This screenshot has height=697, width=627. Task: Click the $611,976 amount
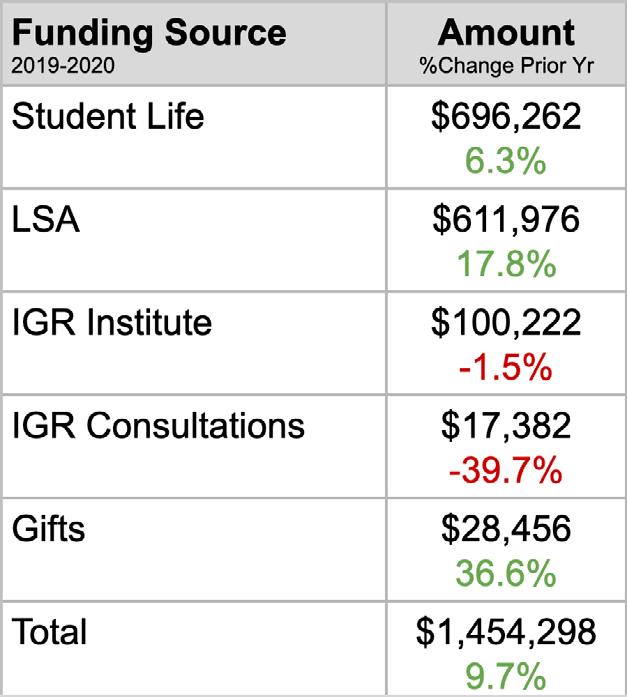click(506, 220)
